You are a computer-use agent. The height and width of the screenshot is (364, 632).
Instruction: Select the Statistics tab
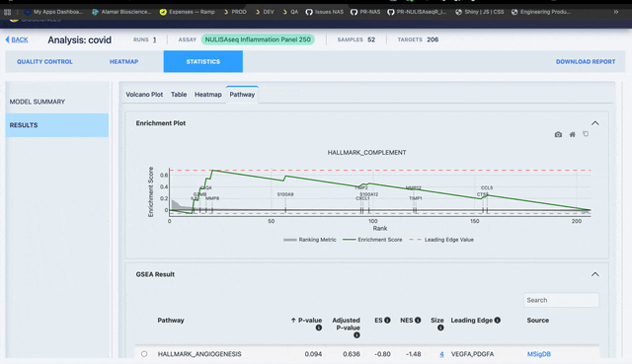pyautogui.click(x=203, y=61)
